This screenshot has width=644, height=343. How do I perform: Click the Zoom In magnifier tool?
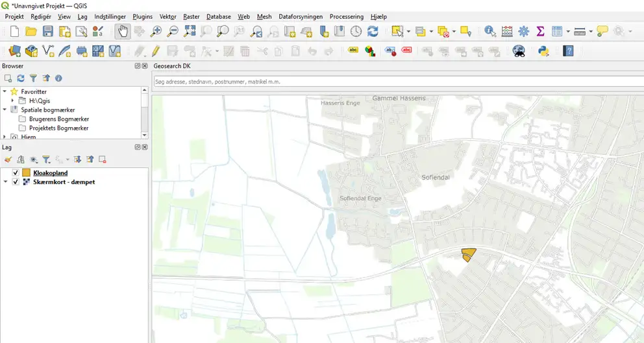pos(156,31)
